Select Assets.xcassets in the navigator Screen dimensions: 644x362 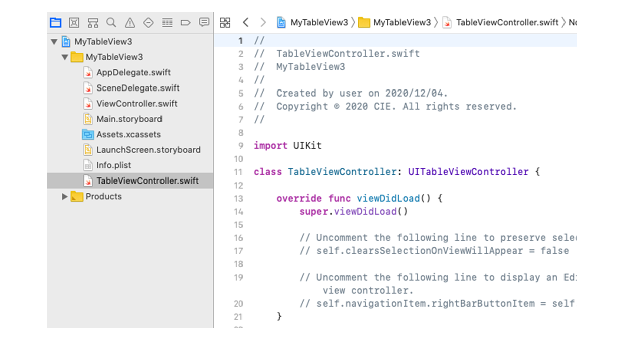(x=128, y=135)
